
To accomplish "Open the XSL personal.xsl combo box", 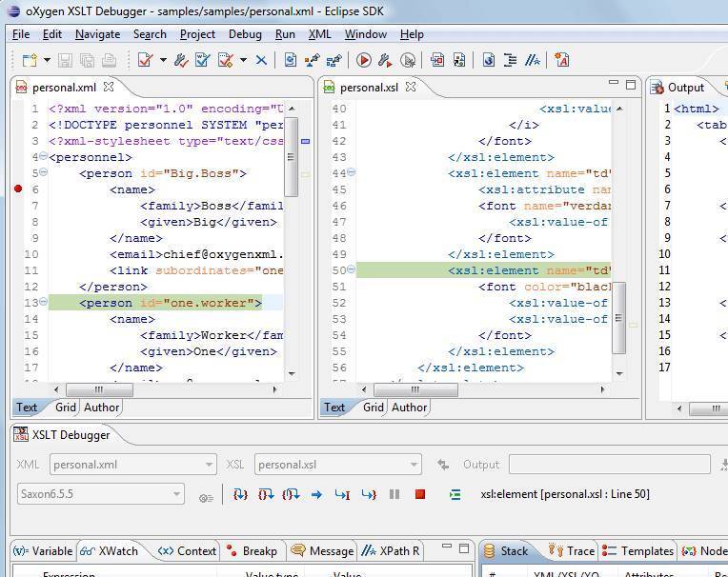I will click(338, 465).
